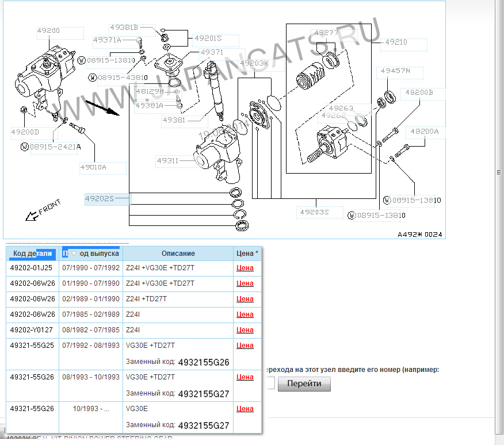The image size is (504, 445).
Task: Click the Перейти button
Action: (304, 383)
